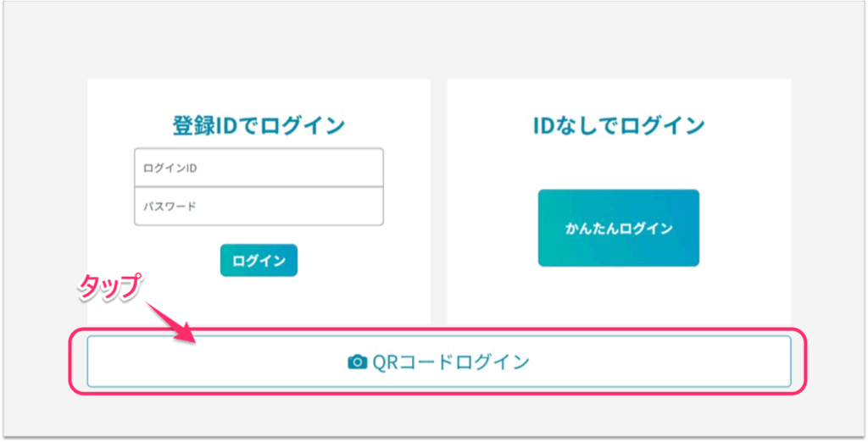
Task: Click blank area of the IDなし login card
Action: 618,296
